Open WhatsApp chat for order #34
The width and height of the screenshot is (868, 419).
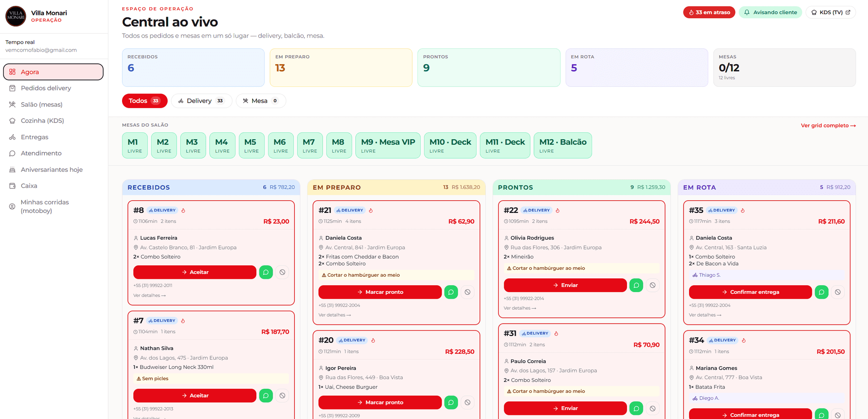[x=821, y=414]
